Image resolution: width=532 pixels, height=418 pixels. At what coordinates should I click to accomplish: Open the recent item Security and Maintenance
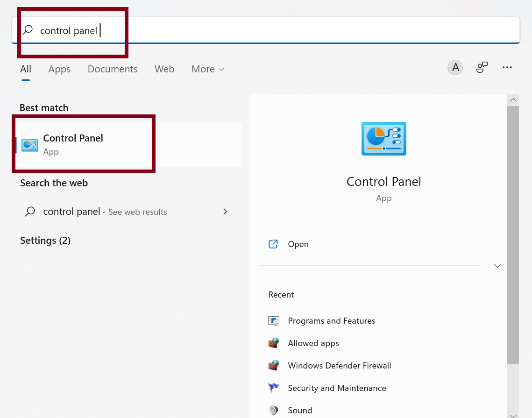(337, 388)
